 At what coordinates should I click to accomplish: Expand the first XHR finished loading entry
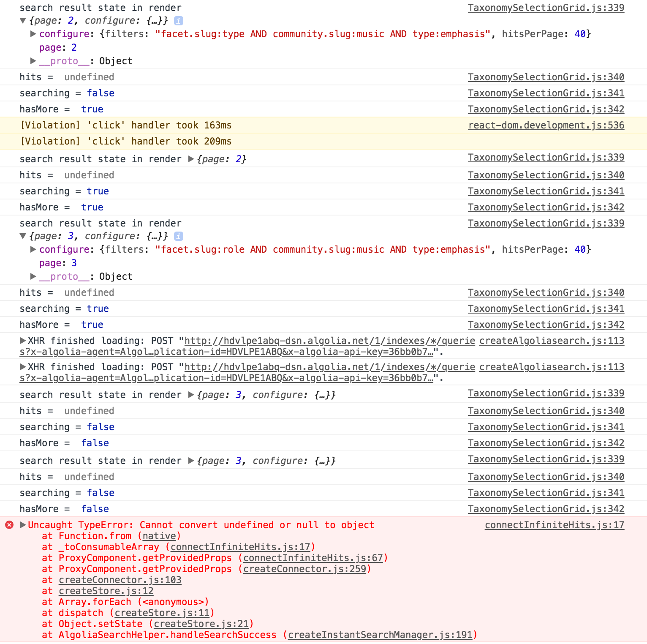(23, 341)
